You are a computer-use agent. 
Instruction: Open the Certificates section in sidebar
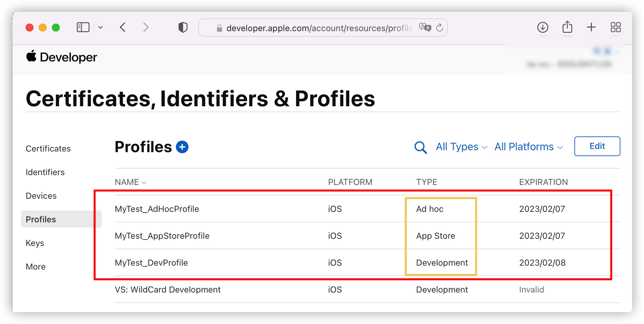point(48,149)
